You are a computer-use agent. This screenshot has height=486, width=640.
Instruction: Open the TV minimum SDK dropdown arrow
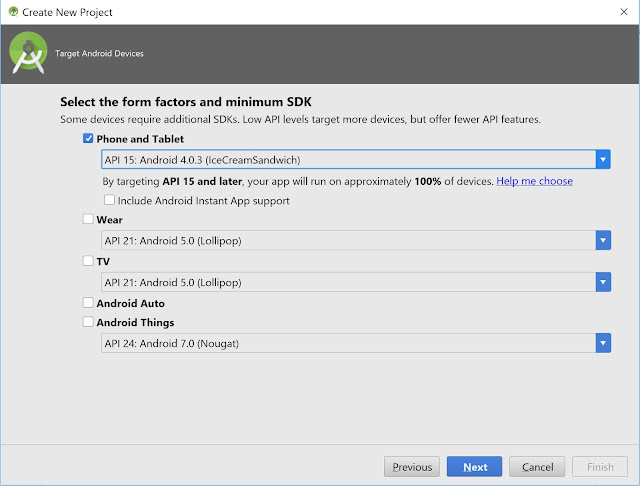[603, 282]
